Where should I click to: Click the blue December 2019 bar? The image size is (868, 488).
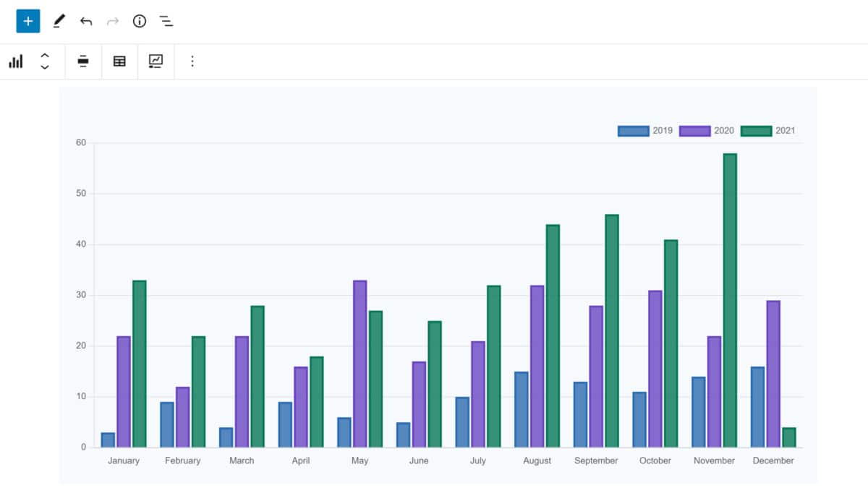click(x=757, y=407)
